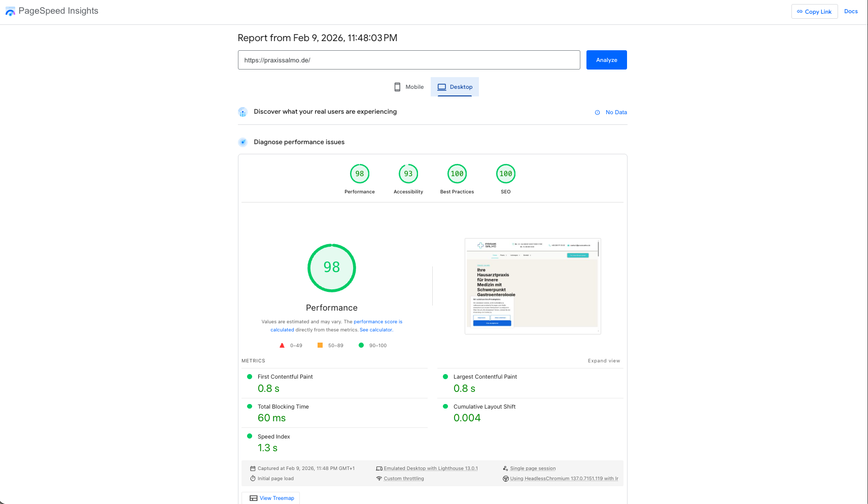
Task: Click the field data bar-chart icon
Action: pyautogui.click(x=243, y=112)
